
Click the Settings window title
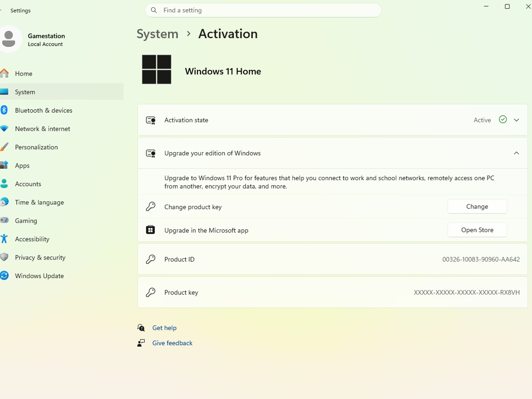point(21,10)
